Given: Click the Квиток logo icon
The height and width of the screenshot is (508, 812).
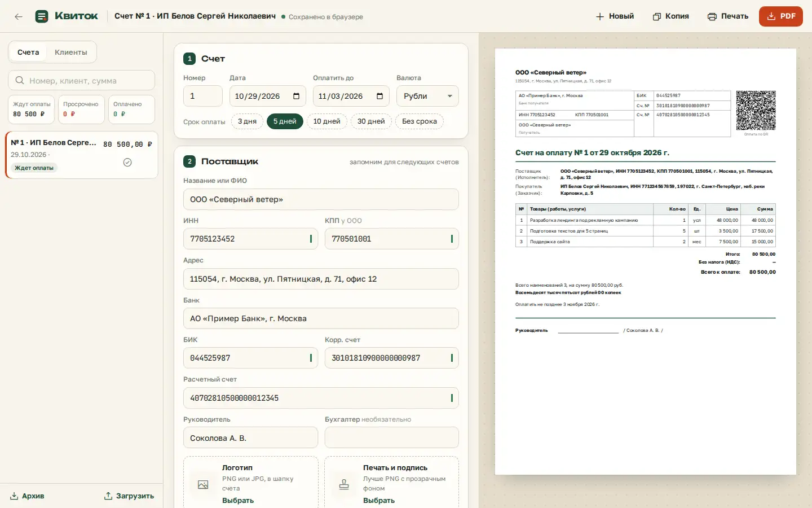Looking at the screenshot, I should point(42,16).
